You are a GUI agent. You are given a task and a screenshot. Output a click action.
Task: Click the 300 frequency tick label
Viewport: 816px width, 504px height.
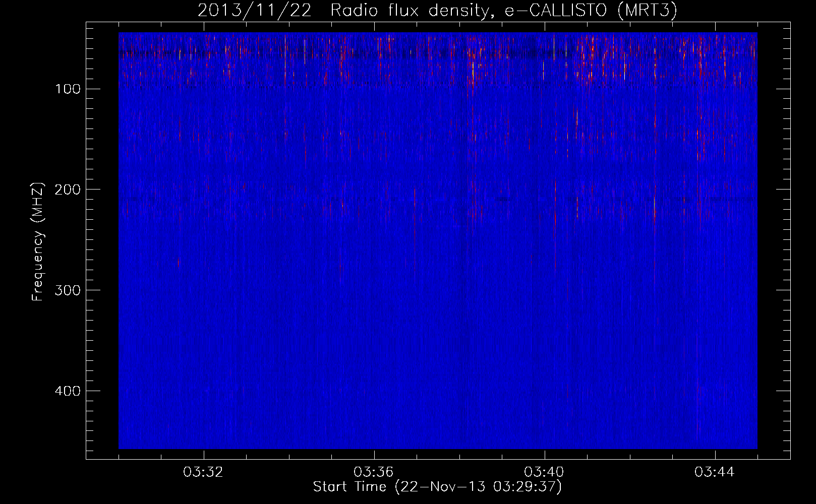pyautogui.click(x=67, y=290)
